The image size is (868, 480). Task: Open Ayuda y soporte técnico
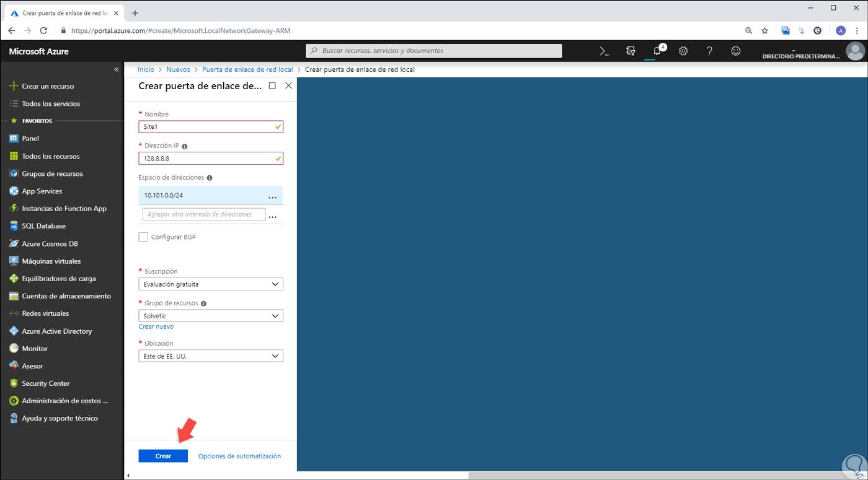click(60, 418)
